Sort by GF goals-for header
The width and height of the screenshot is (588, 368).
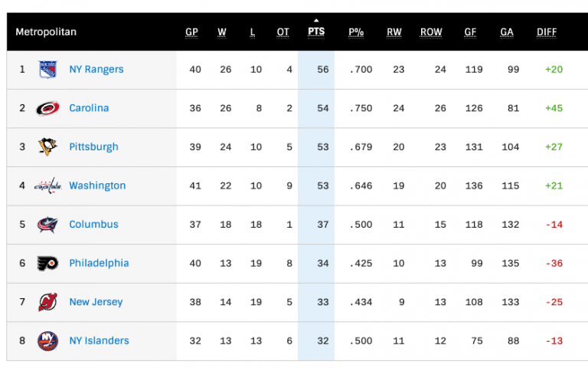(471, 32)
